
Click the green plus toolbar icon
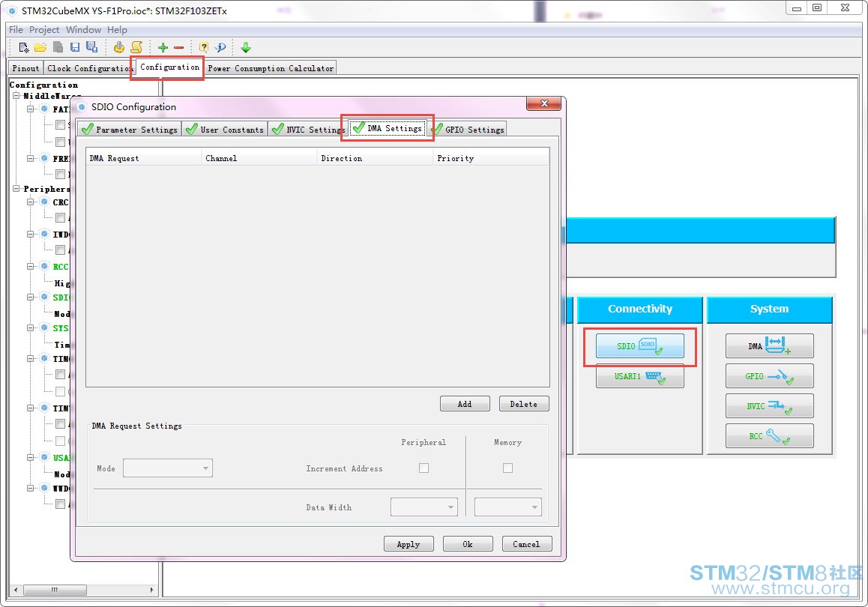tap(163, 48)
